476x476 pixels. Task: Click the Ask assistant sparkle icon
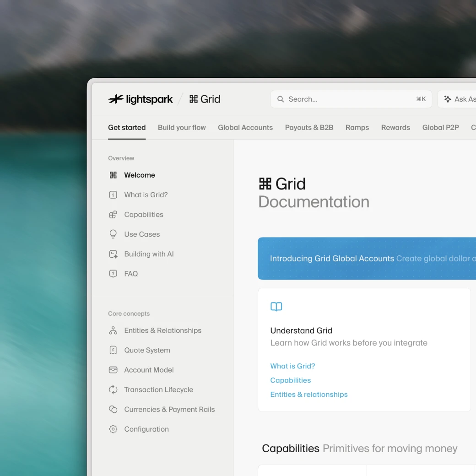tap(448, 99)
